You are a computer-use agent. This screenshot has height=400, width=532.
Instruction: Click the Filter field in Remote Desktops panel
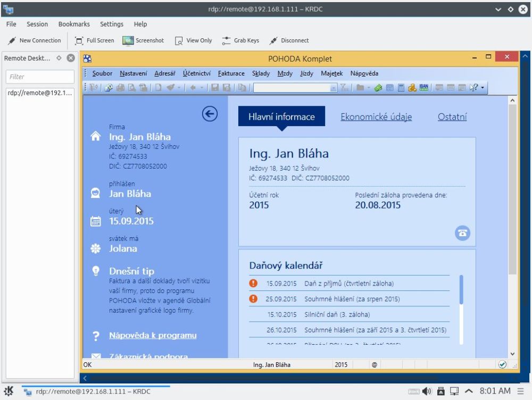point(40,77)
